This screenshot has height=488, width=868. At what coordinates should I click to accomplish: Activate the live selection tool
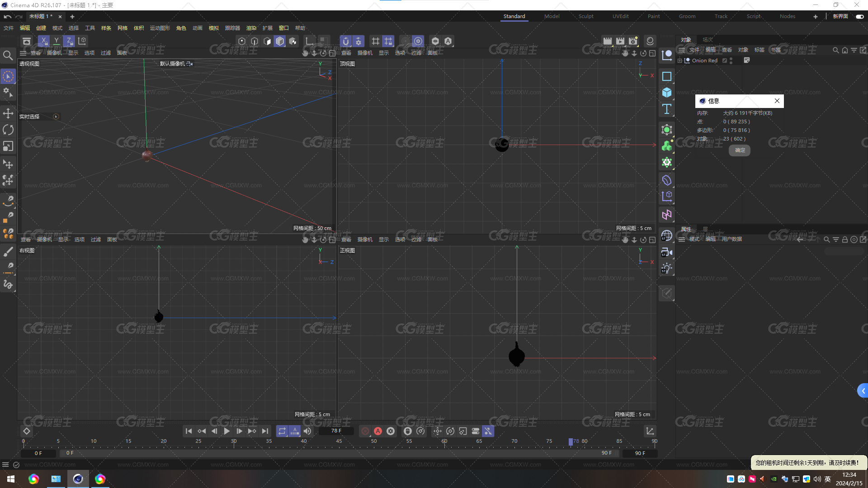tap(8, 76)
